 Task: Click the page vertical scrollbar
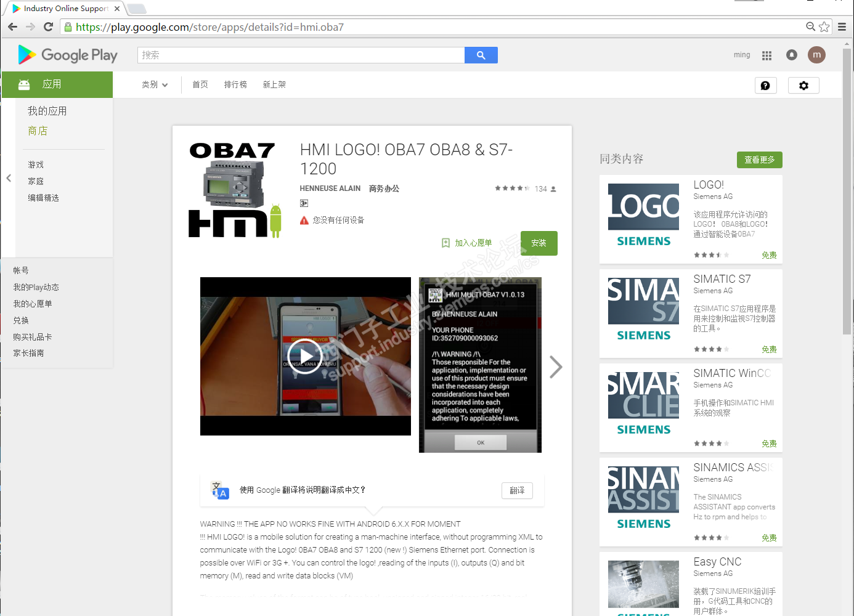(x=847, y=191)
